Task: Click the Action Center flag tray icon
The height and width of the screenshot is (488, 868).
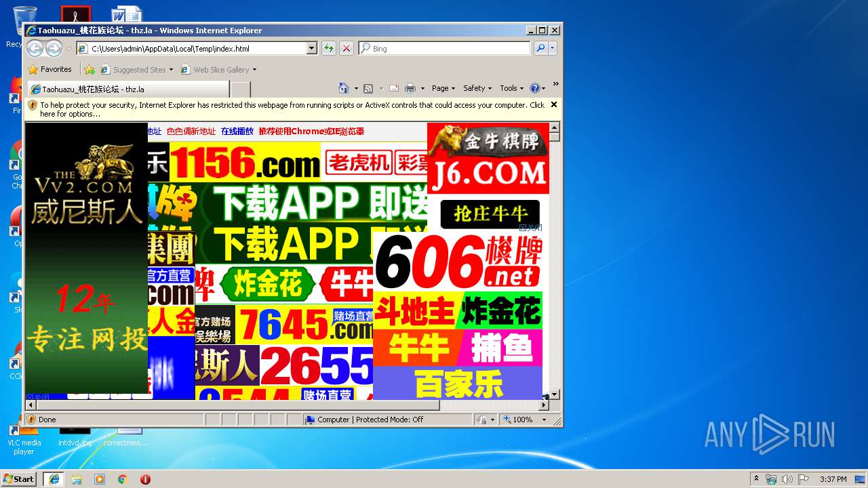Action: tap(804, 479)
